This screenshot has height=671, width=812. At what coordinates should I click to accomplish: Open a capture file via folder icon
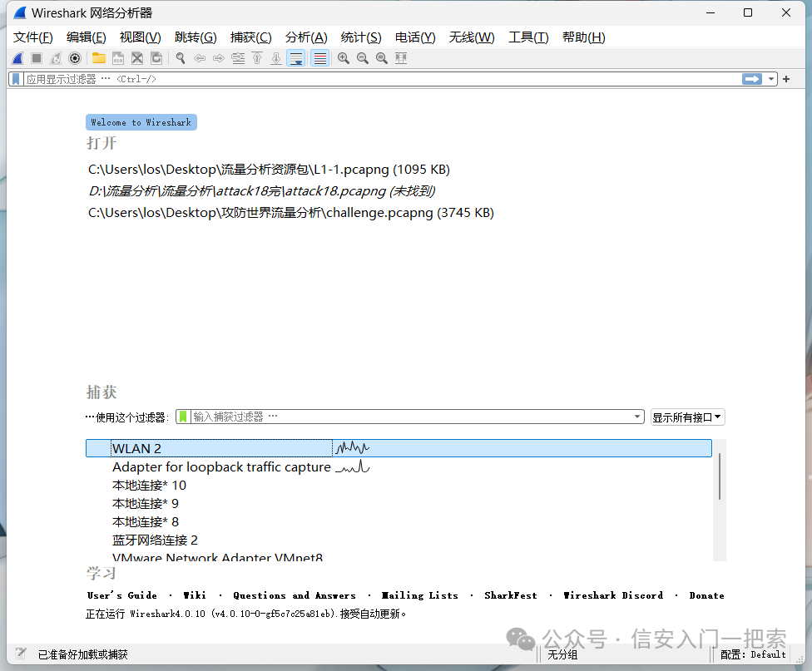tap(98, 58)
